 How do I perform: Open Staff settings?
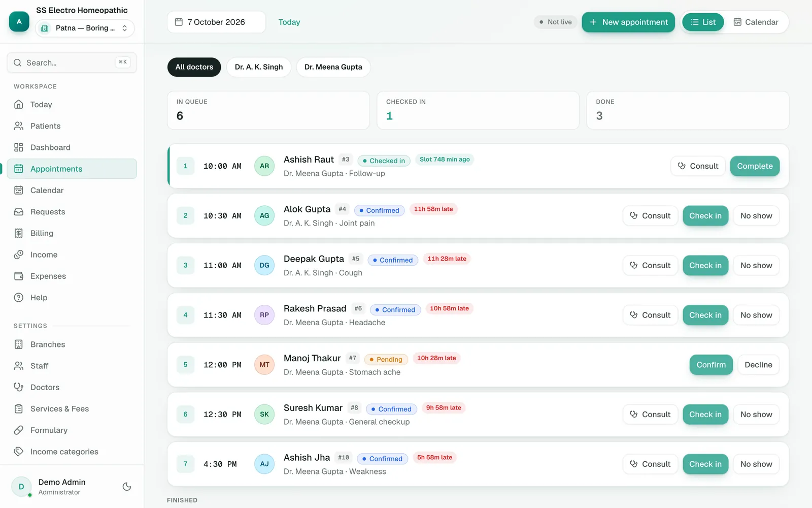(x=72, y=366)
